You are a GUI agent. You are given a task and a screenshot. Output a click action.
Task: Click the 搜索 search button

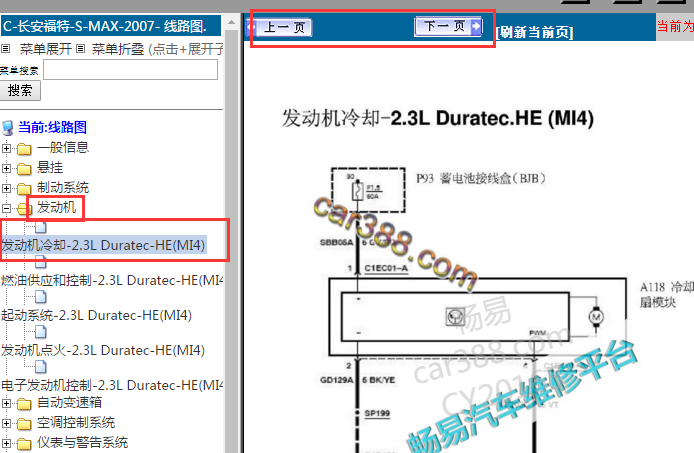tap(20, 90)
